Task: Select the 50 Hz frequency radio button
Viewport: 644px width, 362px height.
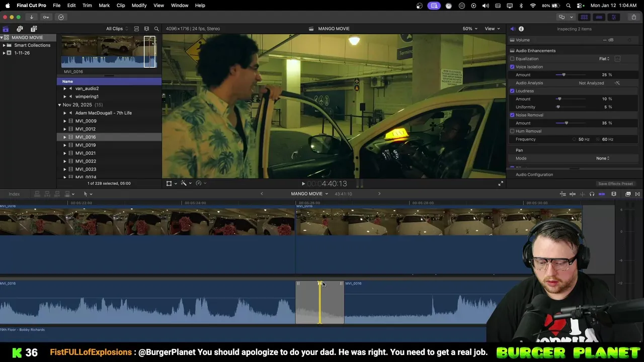Action: [x=575, y=139]
